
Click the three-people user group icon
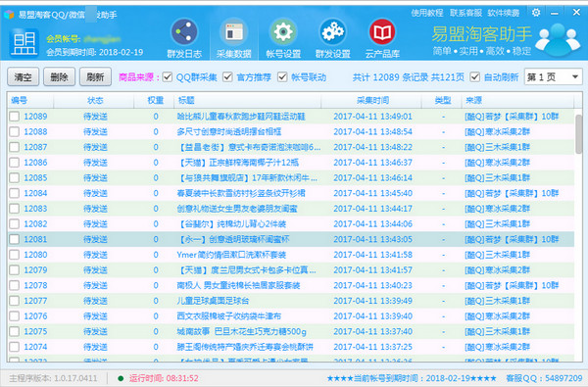pyautogui.click(x=558, y=39)
